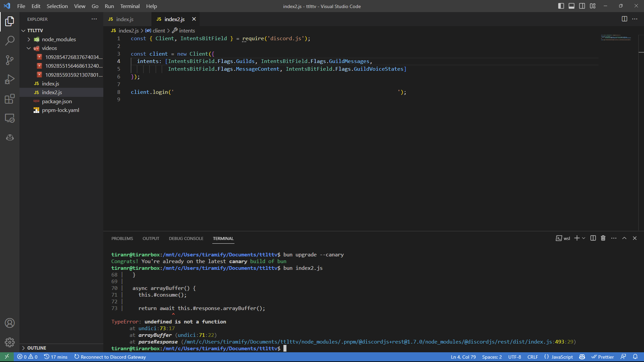The width and height of the screenshot is (644, 362).
Task: Split the terminal
Action: click(x=592, y=238)
